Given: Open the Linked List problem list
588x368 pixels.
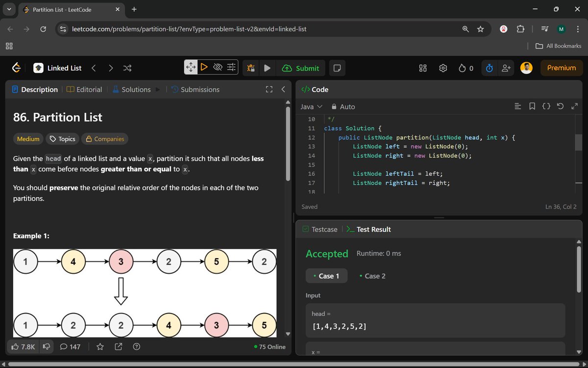Looking at the screenshot, I should [x=57, y=68].
